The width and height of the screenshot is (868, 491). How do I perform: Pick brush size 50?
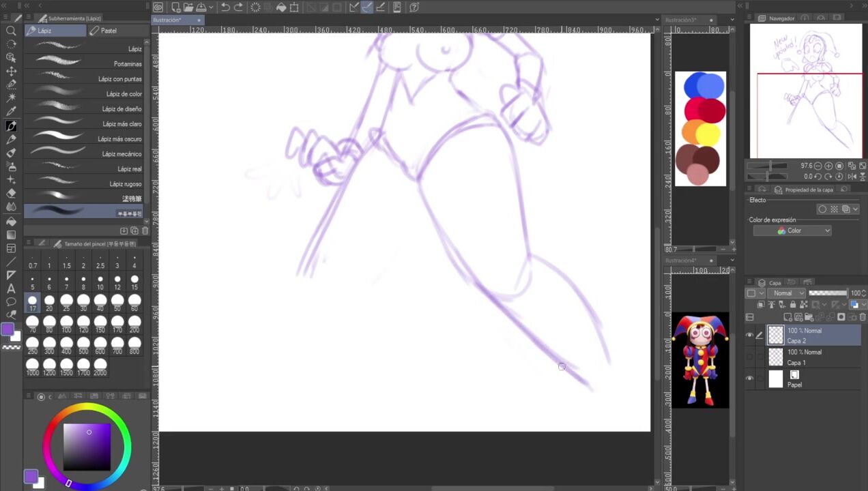tap(117, 303)
